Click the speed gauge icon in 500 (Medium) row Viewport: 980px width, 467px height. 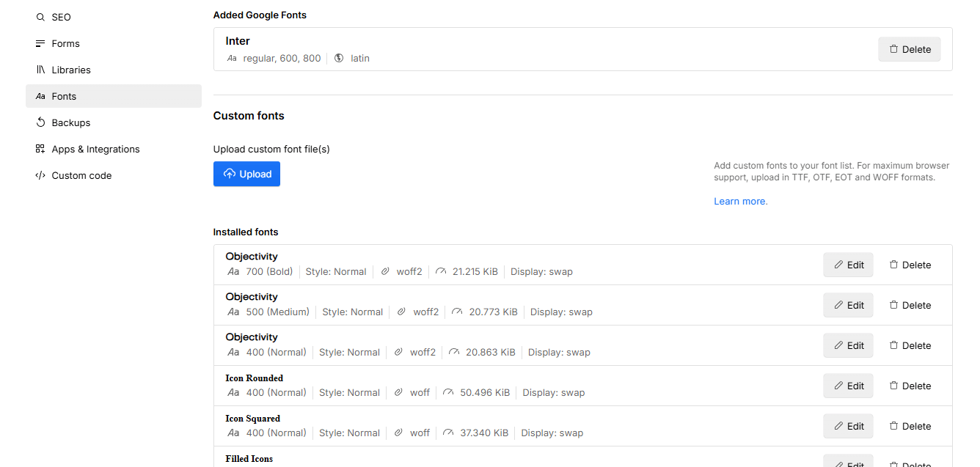tap(457, 312)
